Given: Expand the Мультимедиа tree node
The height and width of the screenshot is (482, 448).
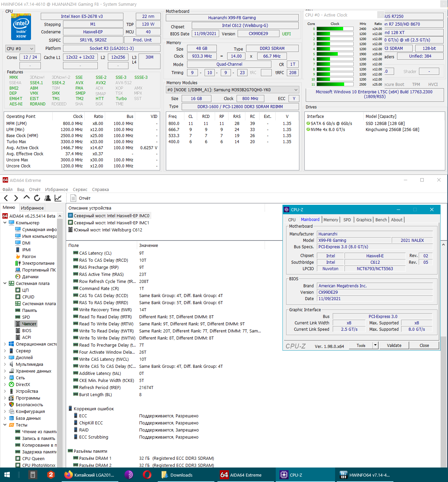Looking at the screenshot, I should (5, 364).
